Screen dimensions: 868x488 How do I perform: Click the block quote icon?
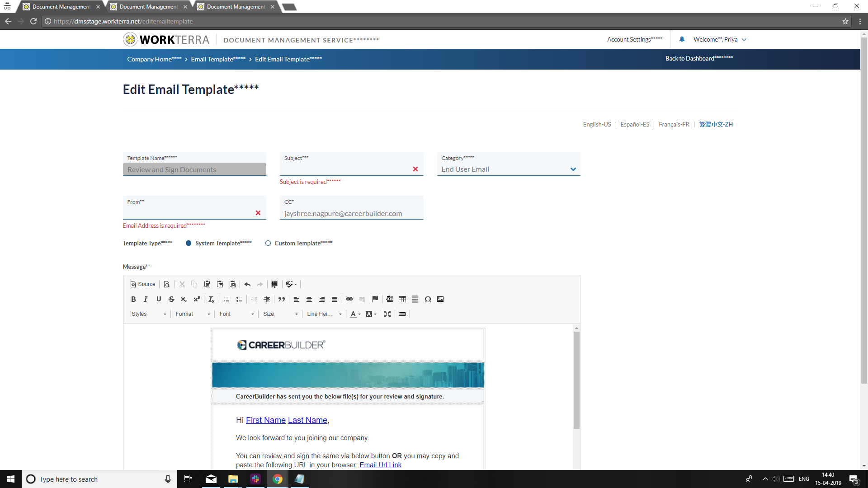click(282, 299)
